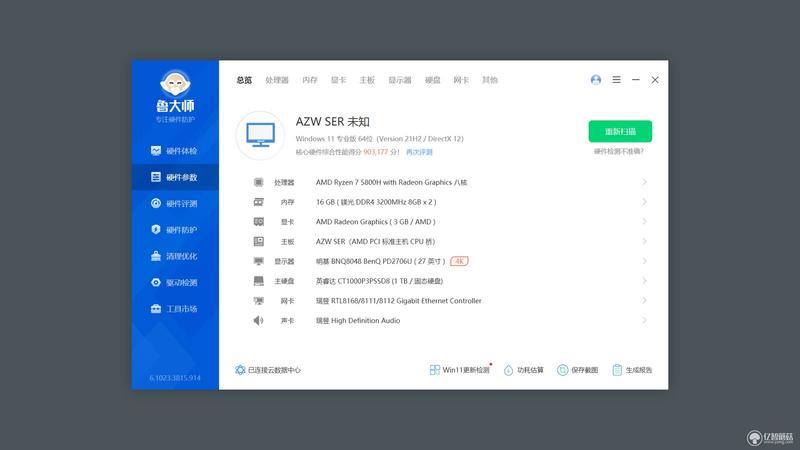Screen dimensions: 800x450
Task: Open 驱动检测 in the sidebar
Action: pos(174,282)
